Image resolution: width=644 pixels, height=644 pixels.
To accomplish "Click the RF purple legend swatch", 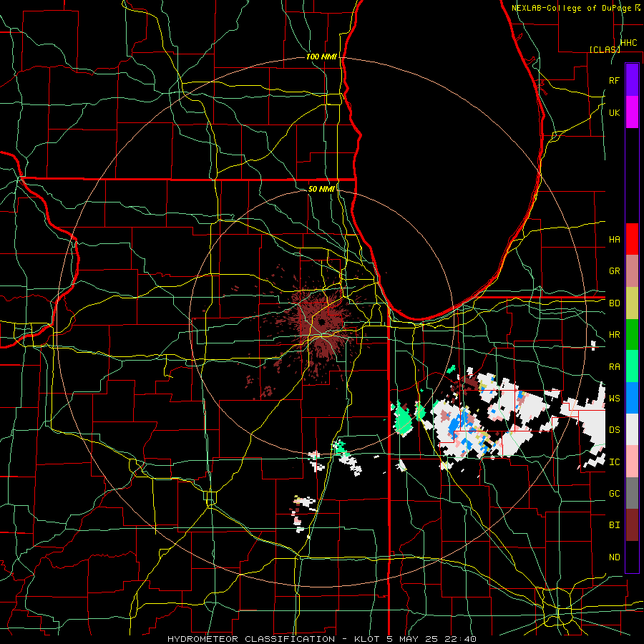I will (632, 79).
